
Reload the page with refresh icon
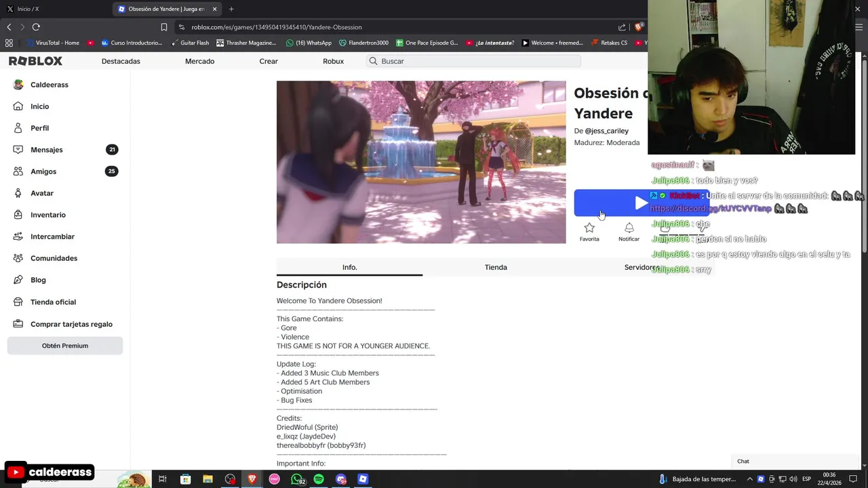[x=36, y=27]
